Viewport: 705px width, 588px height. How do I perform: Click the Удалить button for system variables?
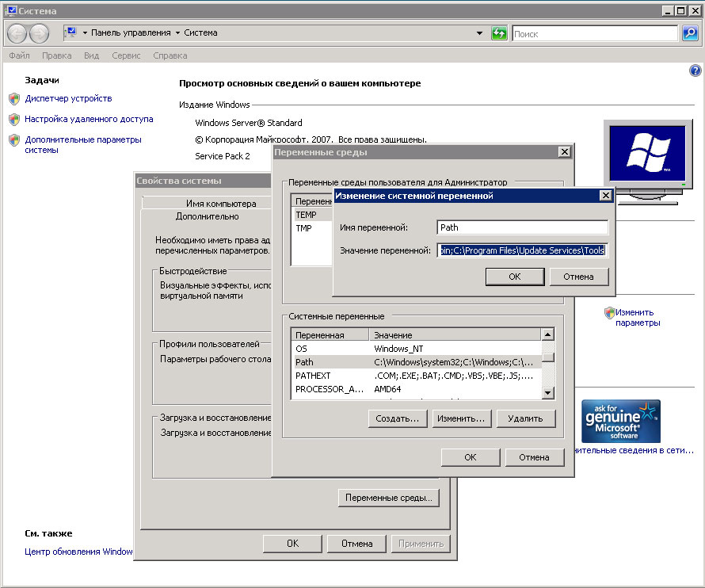524,418
